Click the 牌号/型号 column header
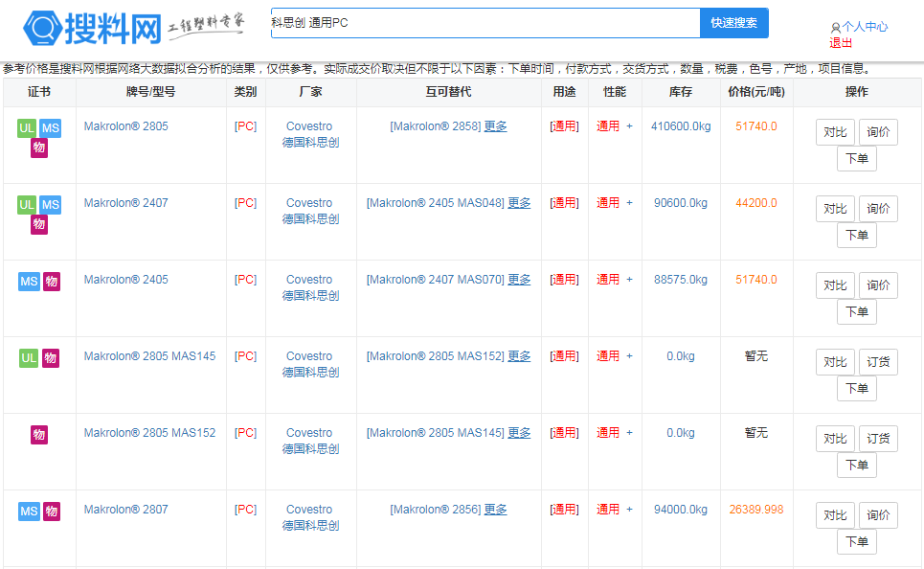This screenshot has height=569, width=924. [x=150, y=92]
